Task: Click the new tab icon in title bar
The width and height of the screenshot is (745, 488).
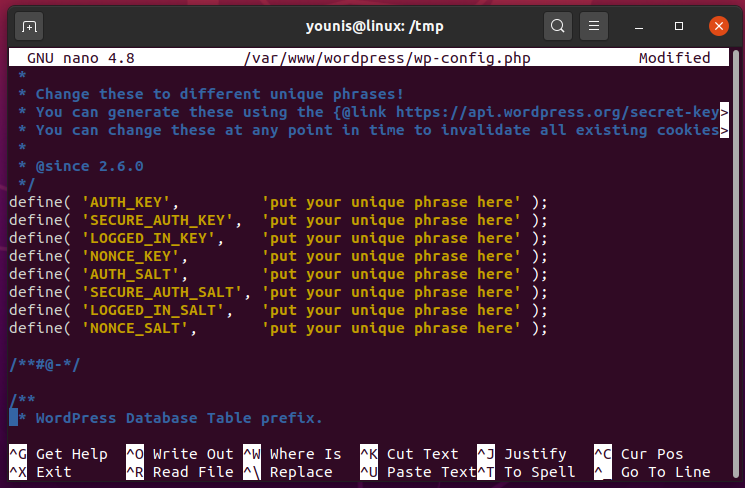Action: point(29,25)
